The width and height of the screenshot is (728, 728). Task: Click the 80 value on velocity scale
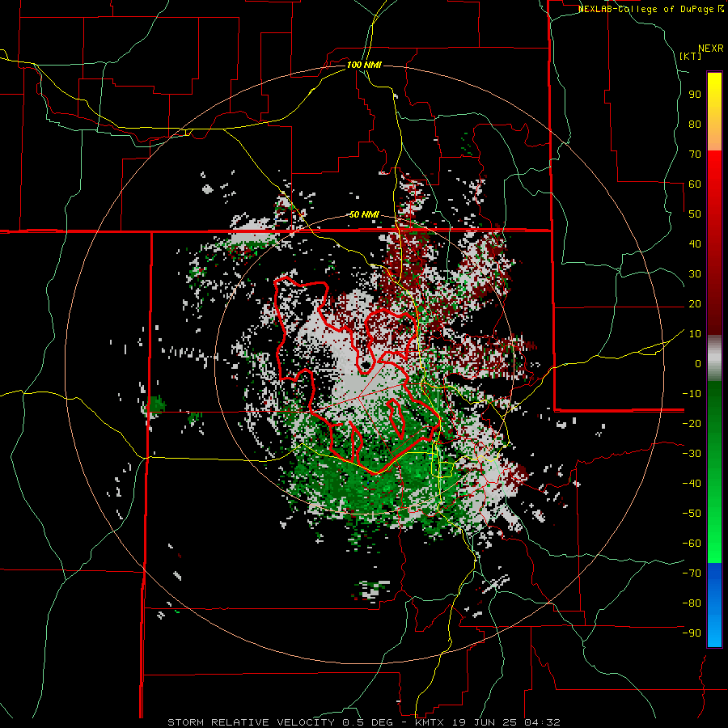tap(695, 125)
